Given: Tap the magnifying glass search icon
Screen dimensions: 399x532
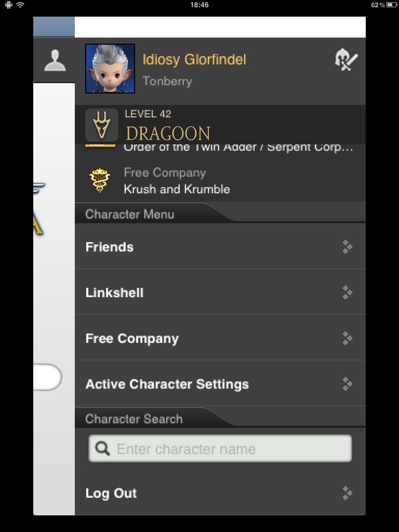Looking at the screenshot, I should tap(102, 448).
